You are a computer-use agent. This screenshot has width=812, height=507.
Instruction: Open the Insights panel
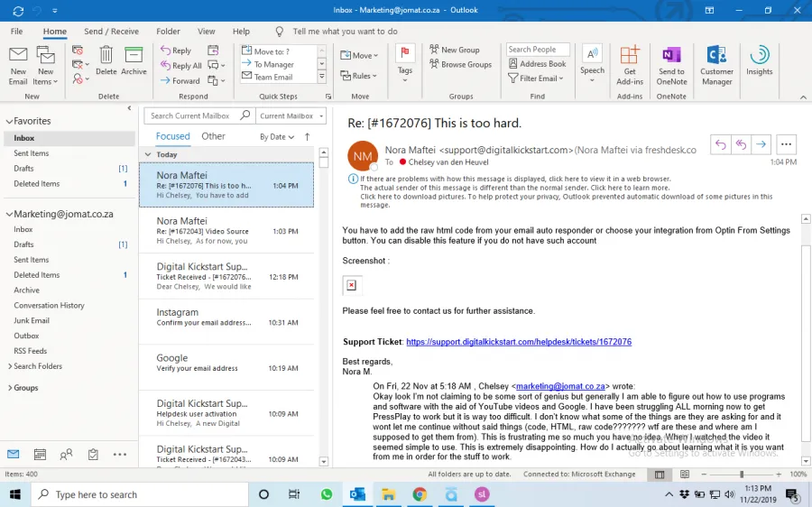coord(759,61)
